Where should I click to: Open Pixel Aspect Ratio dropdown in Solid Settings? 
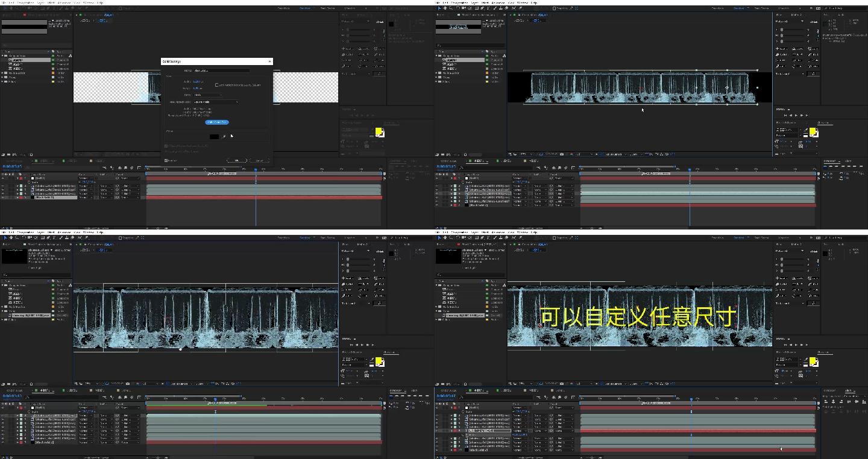click(x=216, y=102)
